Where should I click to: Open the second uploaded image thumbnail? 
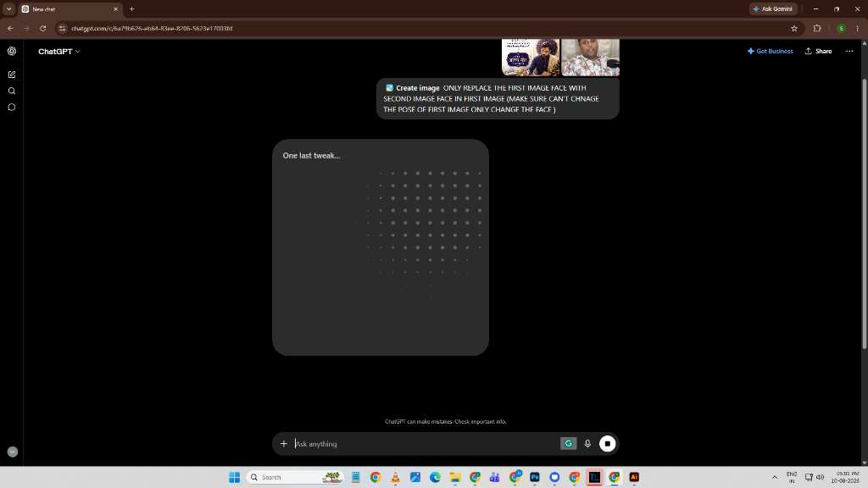pos(590,57)
